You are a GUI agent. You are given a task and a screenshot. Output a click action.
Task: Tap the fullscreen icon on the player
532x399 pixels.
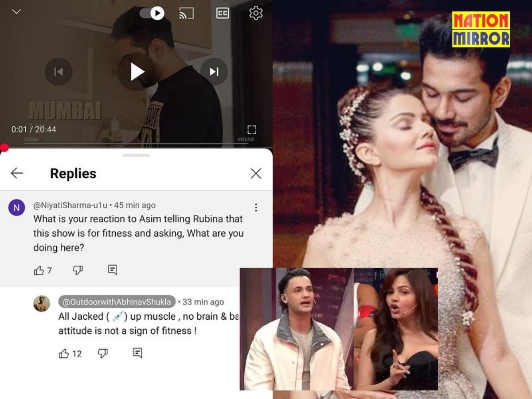pos(253,130)
